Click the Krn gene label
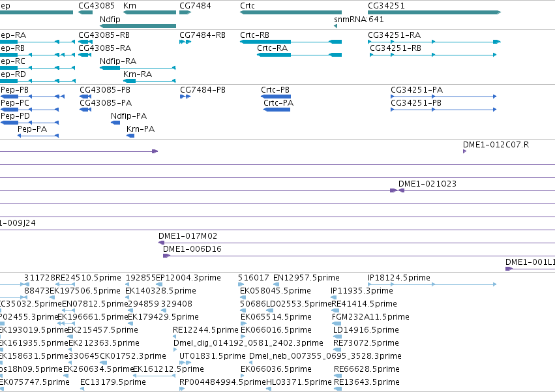The height and width of the screenshot is (392, 555). pos(130,6)
